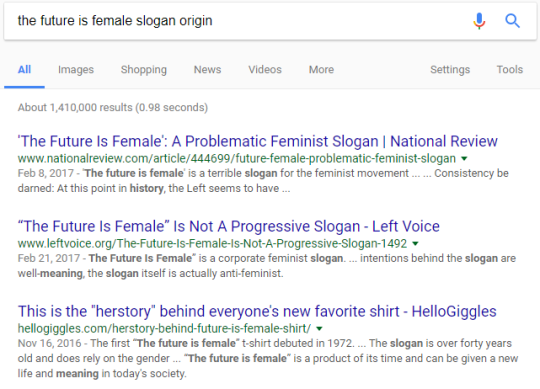Expand the dropdown arrow beside nationalreview.com URL
Viewport: 540px width, 389px height.
coord(464,159)
